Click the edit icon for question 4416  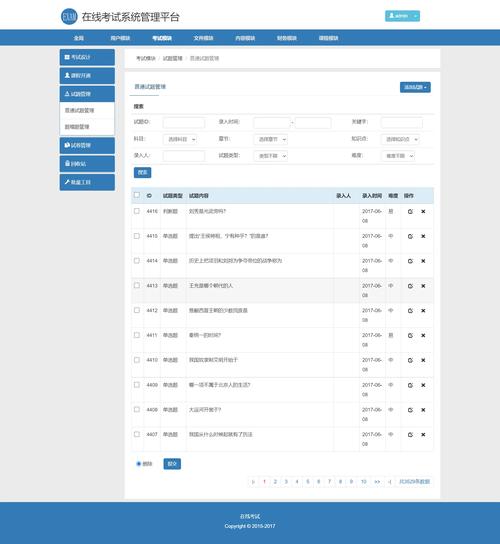click(x=410, y=211)
